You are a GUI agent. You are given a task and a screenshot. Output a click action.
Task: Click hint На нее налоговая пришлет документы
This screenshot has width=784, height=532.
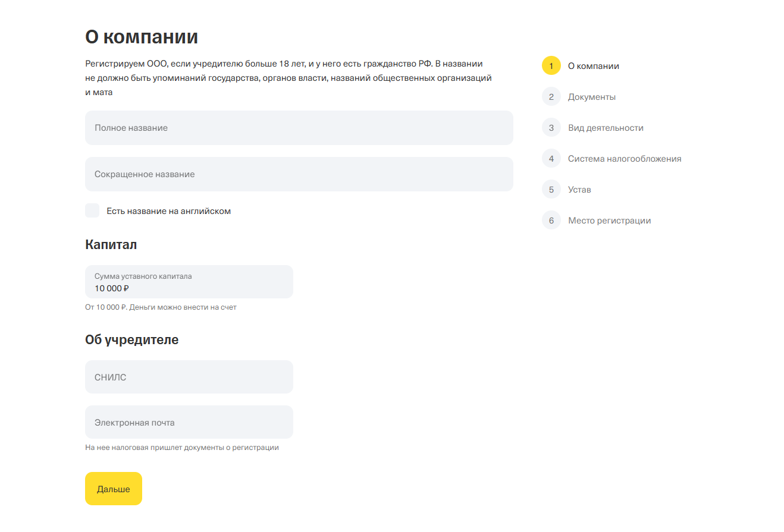pos(182,448)
